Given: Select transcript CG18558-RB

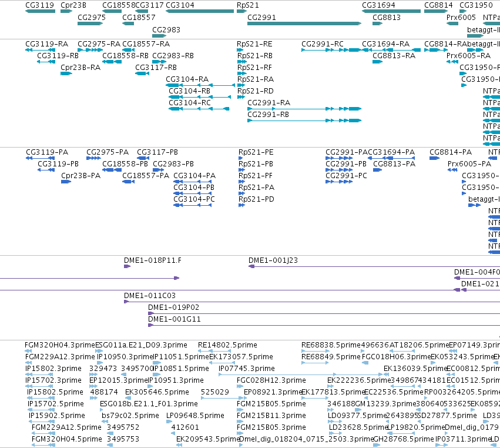Looking at the screenshot, I should tap(112, 62).
